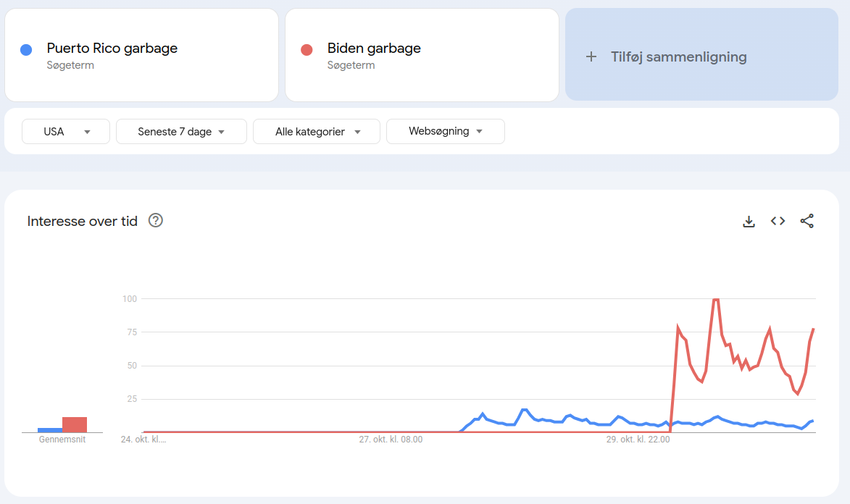Select the Biden garbage search term card

[x=422, y=55]
